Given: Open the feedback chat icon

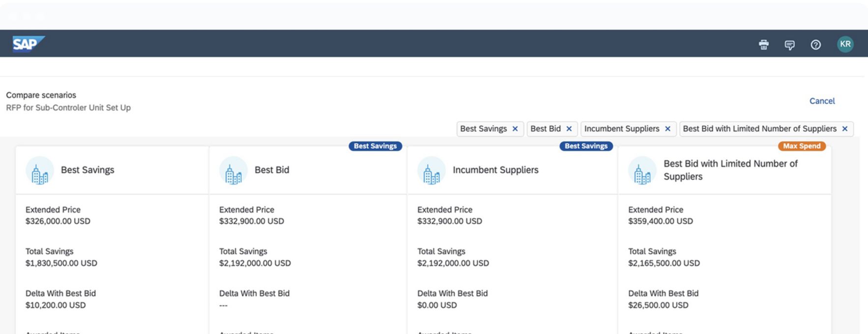Looking at the screenshot, I should point(789,45).
